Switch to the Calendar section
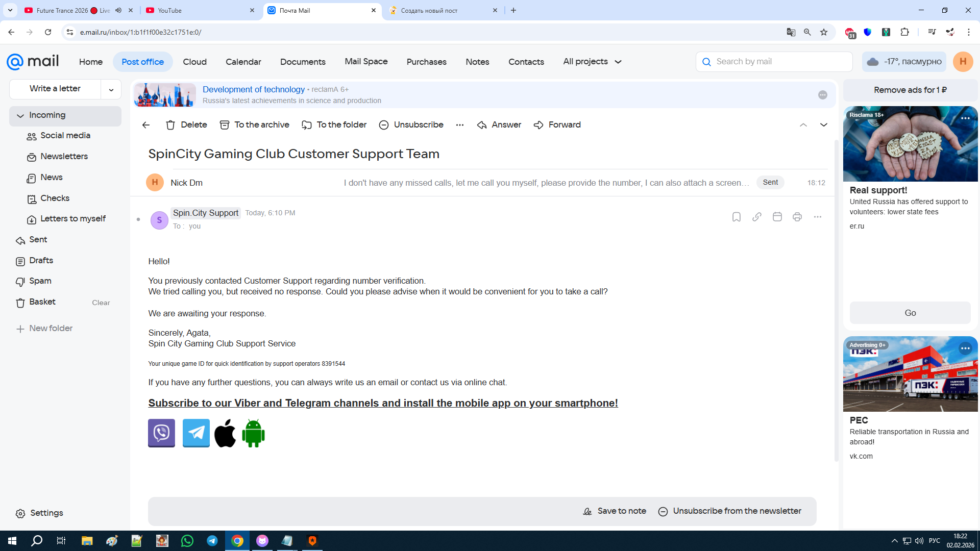 click(x=243, y=62)
